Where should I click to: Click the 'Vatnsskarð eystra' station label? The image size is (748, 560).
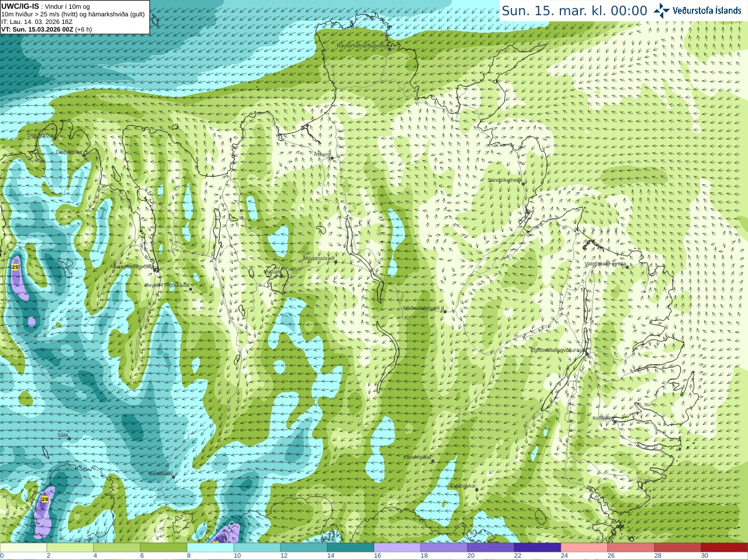pyautogui.click(x=605, y=264)
